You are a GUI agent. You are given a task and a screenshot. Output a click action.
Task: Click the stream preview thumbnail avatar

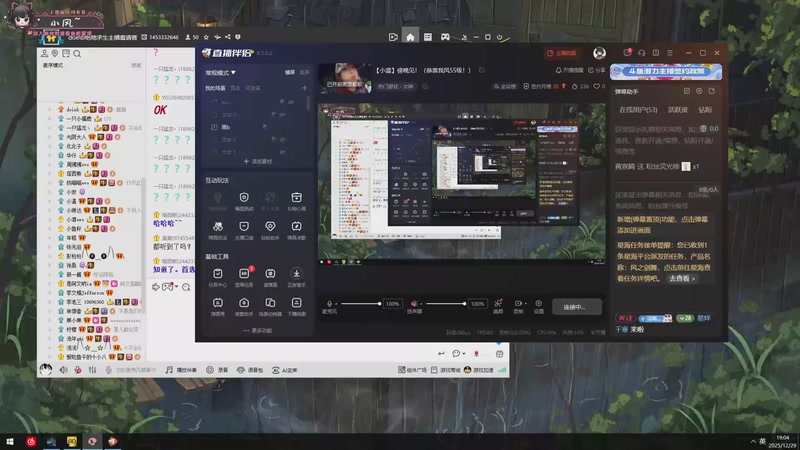click(346, 78)
